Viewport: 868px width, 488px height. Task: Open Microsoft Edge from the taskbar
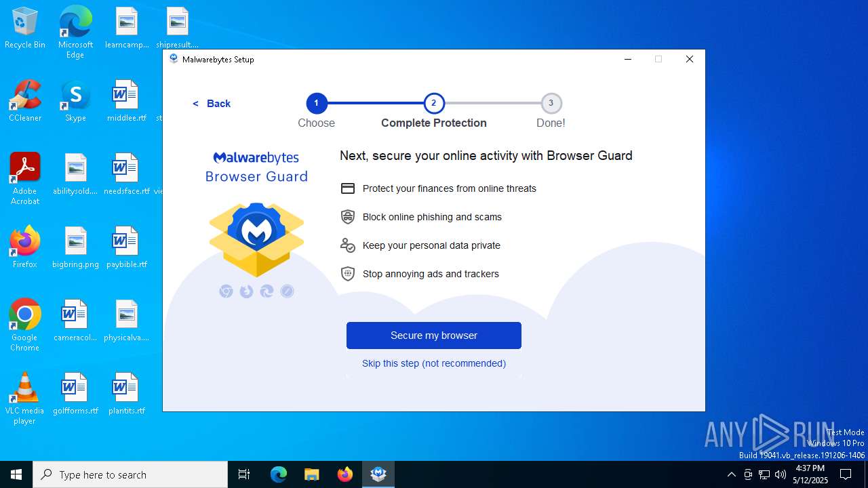[279, 474]
